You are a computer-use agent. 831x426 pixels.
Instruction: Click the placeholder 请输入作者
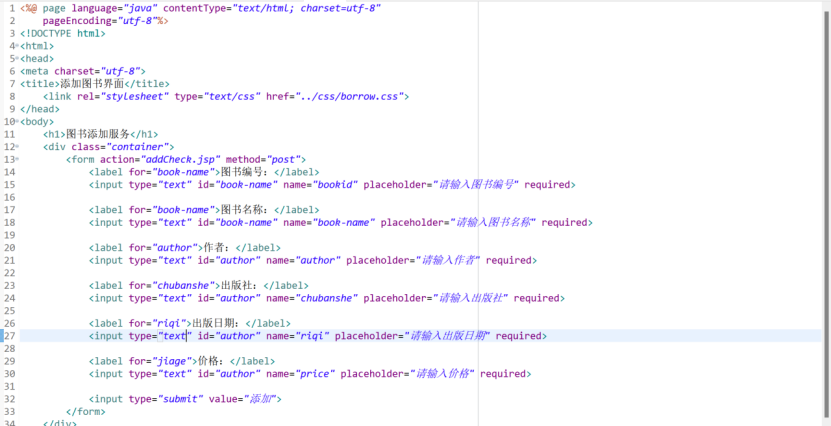click(450, 261)
